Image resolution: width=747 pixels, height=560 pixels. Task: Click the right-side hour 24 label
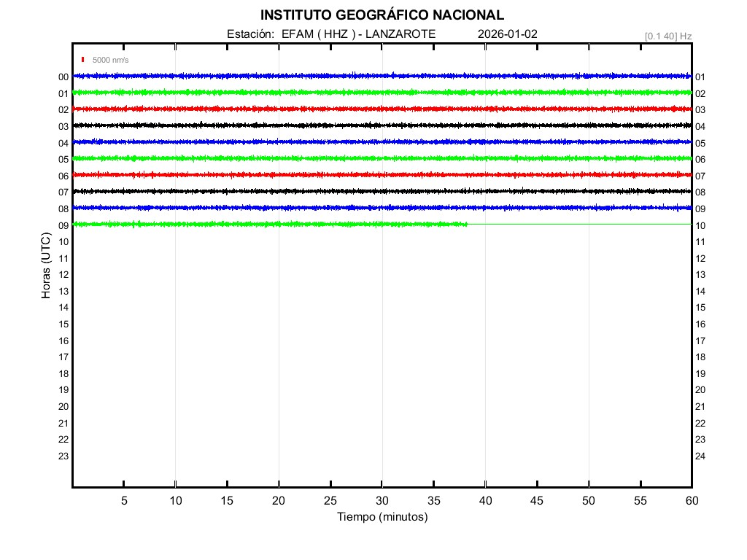coord(700,456)
